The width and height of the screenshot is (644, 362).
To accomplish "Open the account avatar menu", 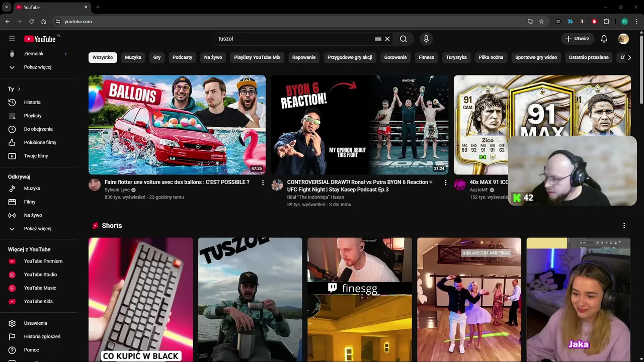I will (x=623, y=39).
